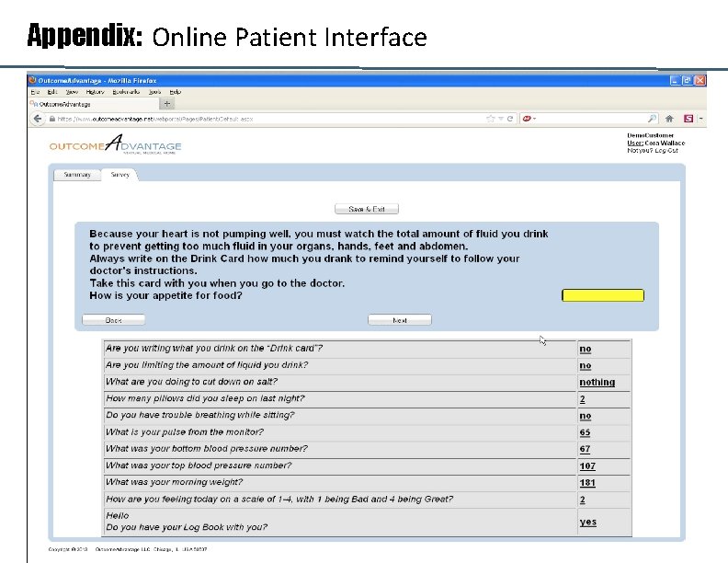Click the search magnifier icon
Screen dimensions: 728x563
(x=652, y=119)
